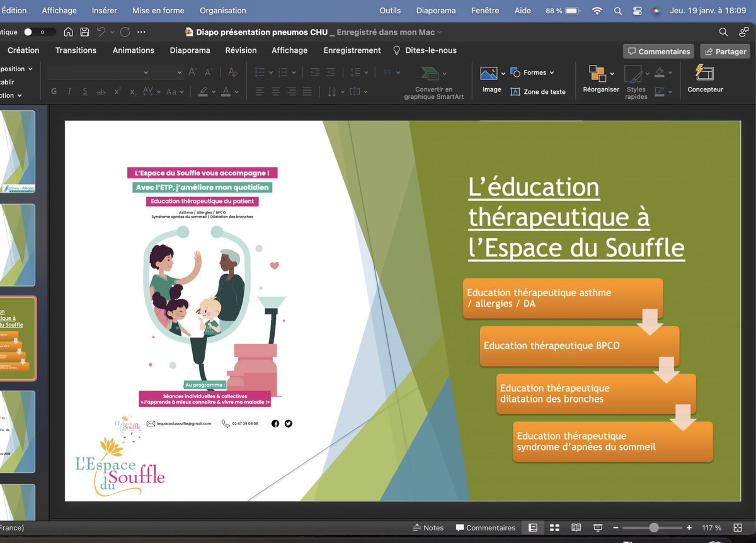Decrease the list indent level
756x543 pixels.
[x=314, y=72]
